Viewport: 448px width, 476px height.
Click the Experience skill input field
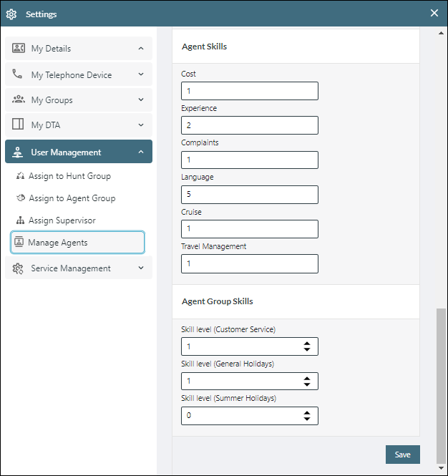[x=249, y=125]
